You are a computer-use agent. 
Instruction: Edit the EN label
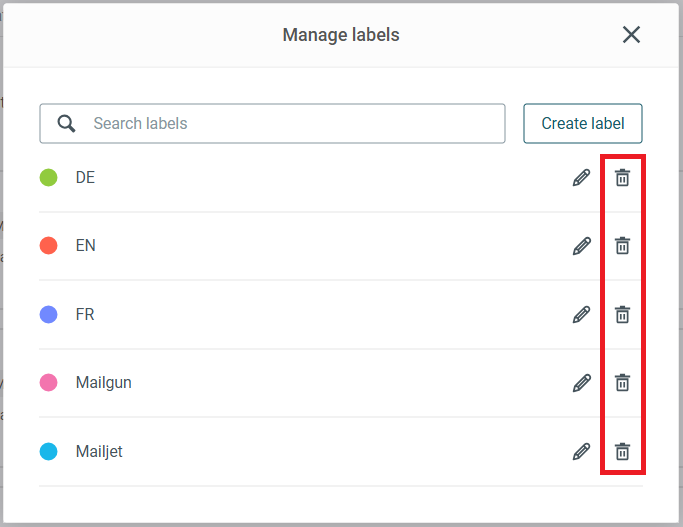coord(581,246)
